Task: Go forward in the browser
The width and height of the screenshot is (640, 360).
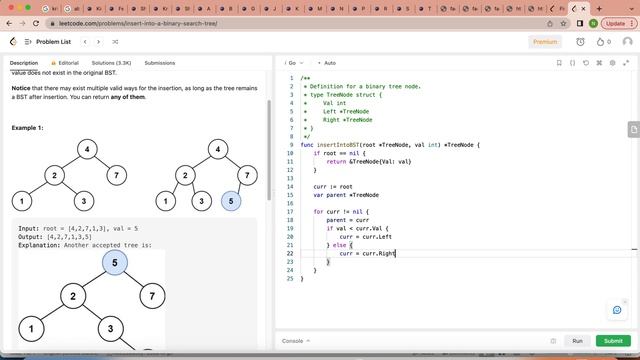Action: pyautogui.click(x=22, y=24)
